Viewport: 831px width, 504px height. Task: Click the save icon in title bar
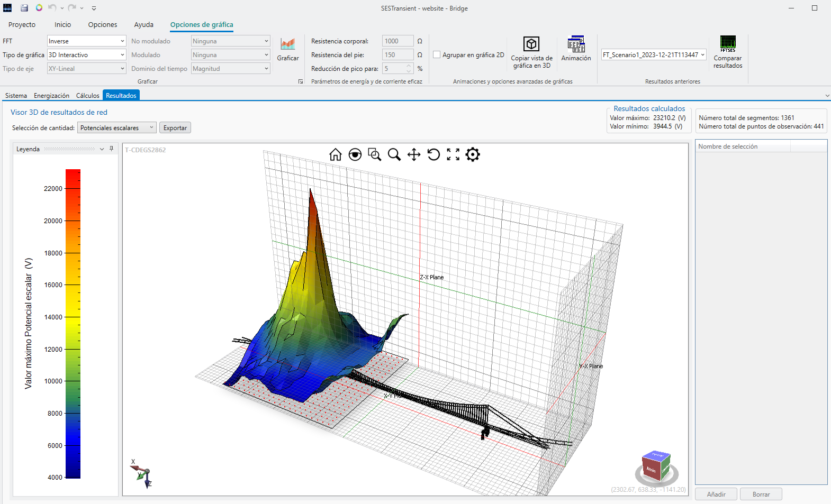click(x=24, y=8)
